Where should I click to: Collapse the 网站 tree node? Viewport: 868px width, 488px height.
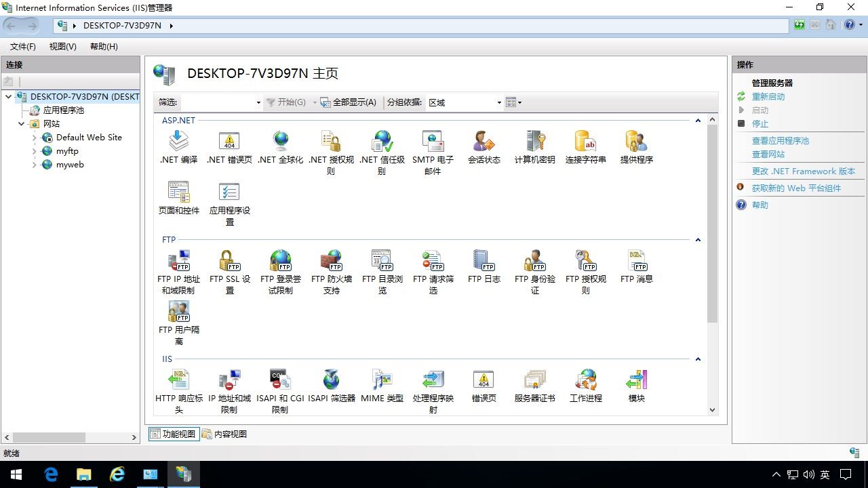tap(21, 124)
